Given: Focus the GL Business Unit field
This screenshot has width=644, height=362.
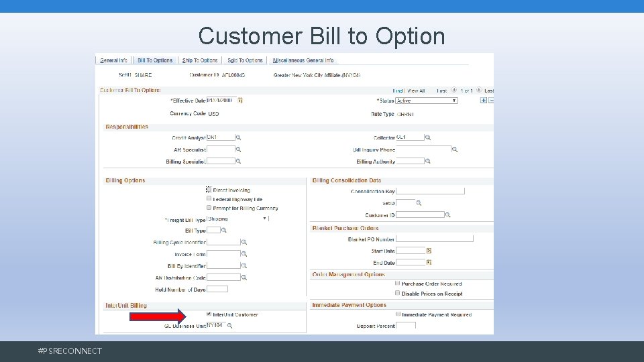Looking at the screenshot, I should point(217,326).
